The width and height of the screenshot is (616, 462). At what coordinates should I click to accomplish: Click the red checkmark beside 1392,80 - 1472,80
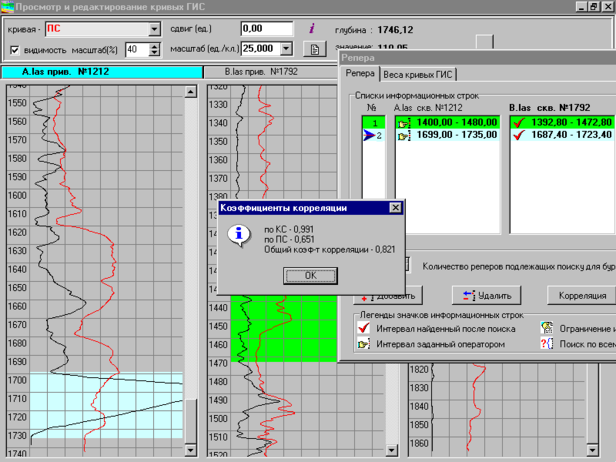[x=518, y=122]
